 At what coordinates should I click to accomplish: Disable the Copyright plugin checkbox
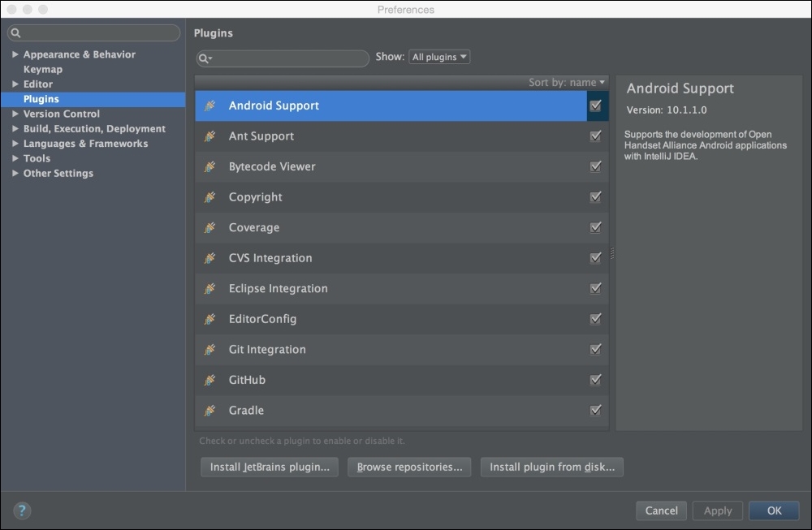(595, 197)
